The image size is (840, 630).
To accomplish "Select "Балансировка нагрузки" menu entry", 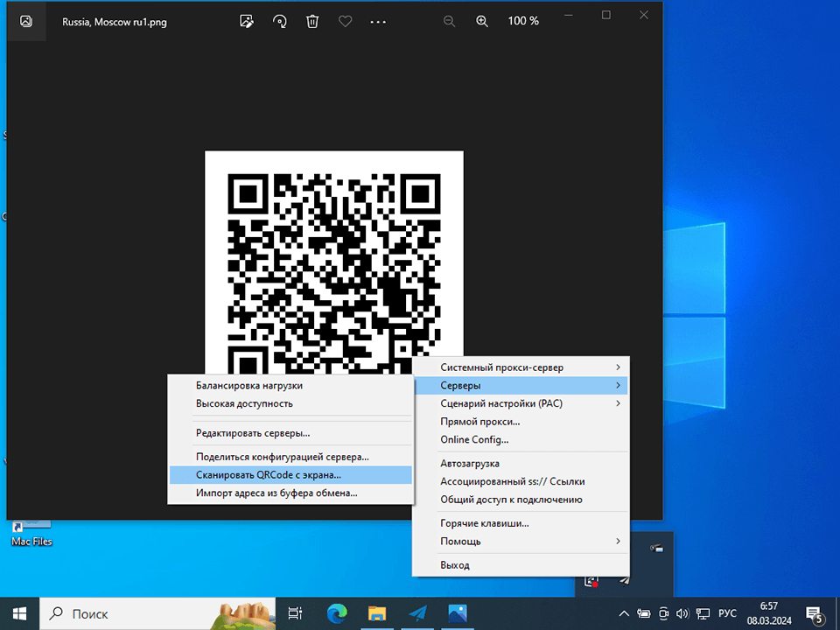I will (x=290, y=385).
